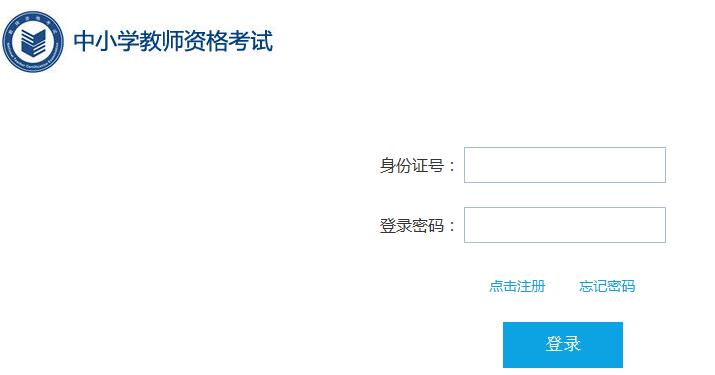Go to account registration via 点击注册
Image resolution: width=715 pixels, height=375 pixels.
click(517, 286)
